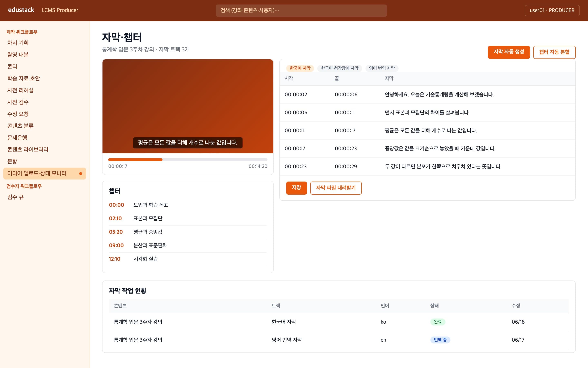Click the 번역 중 status badge
588x368 pixels.
pos(440,340)
